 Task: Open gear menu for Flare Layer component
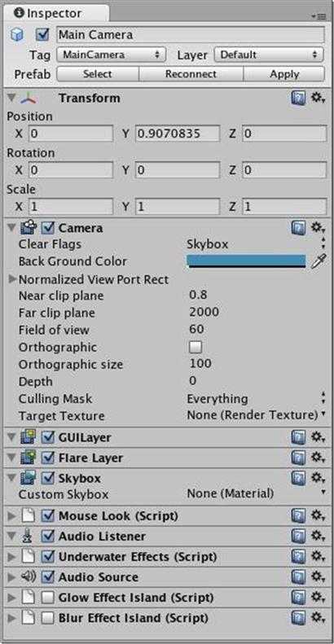(318, 458)
